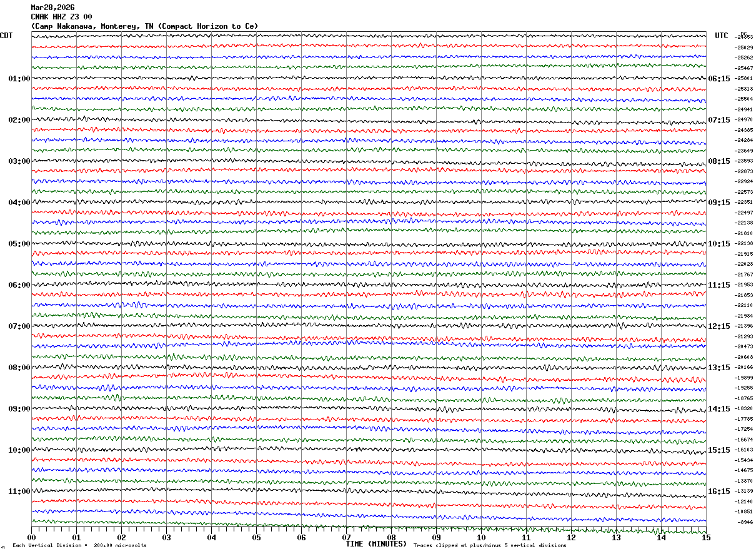The height and width of the screenshot is (554, 756).
Task: Click the DC offset value -24941
Action: coord(744,109)
